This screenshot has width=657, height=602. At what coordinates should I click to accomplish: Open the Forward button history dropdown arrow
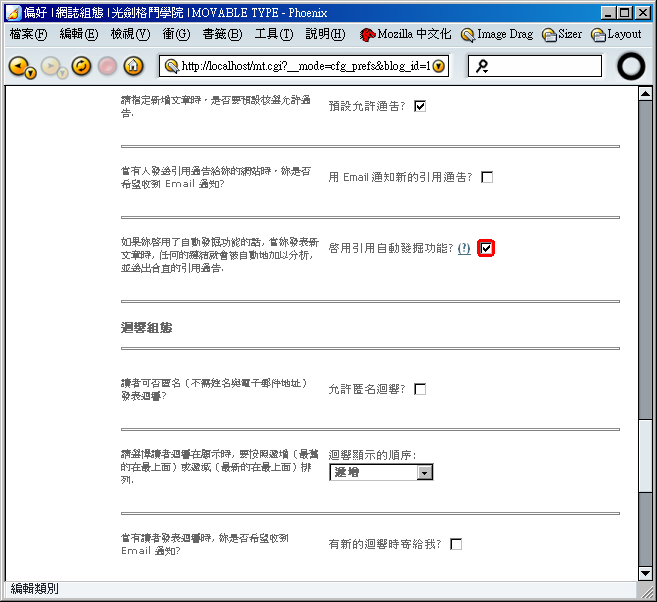tap(62, 74)
